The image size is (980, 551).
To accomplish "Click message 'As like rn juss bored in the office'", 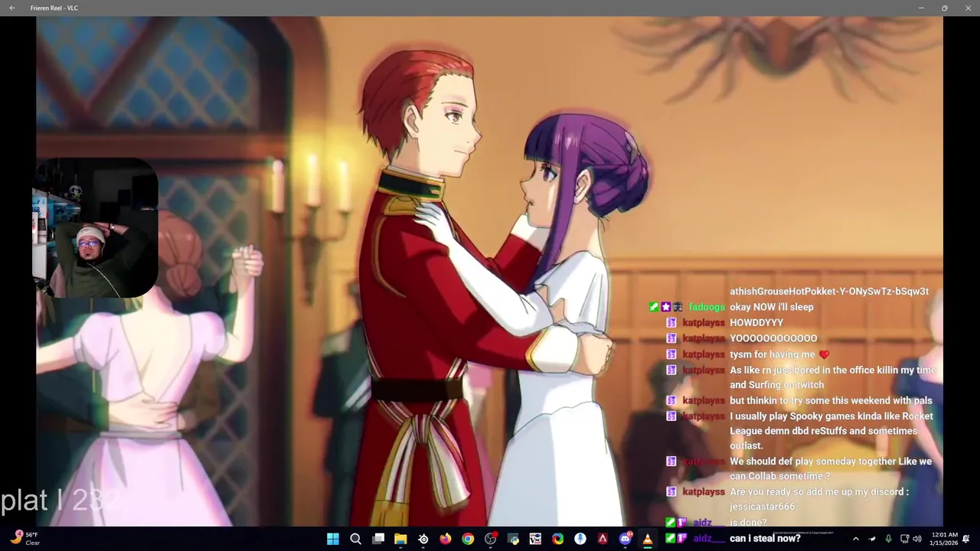I will pyautogui.click(x=833, y=377).
